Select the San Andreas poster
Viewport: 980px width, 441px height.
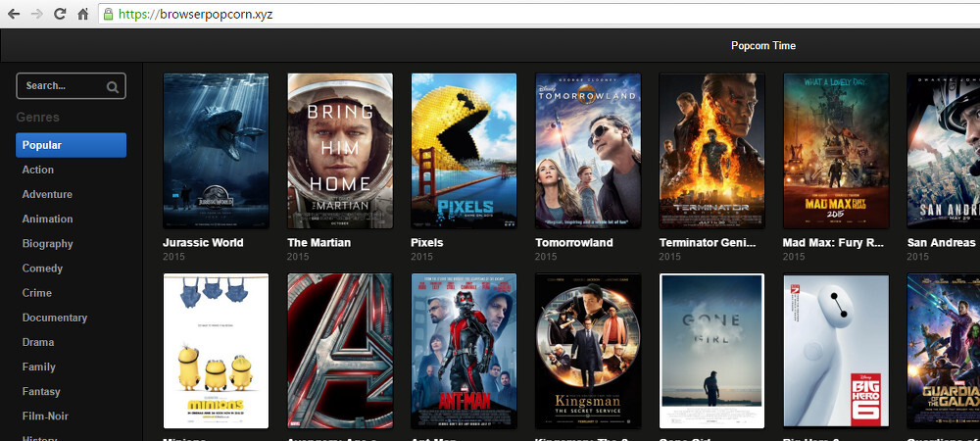tap(944, 151)
